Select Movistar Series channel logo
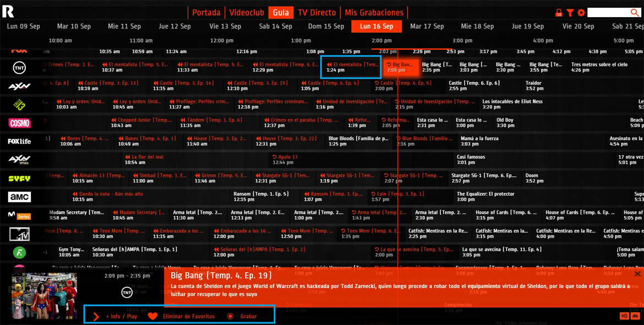This screenshot has height=325, width=644. pos(19,216)
